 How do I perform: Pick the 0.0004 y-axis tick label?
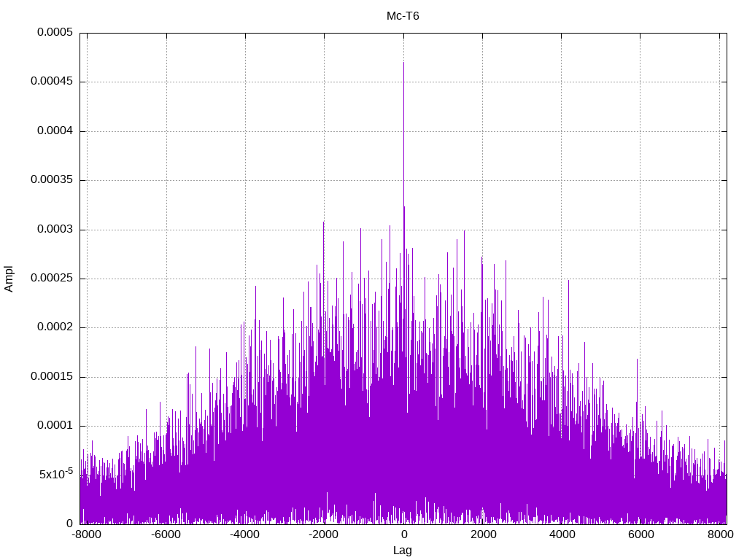pyautogui.click(x=50, y=131)
